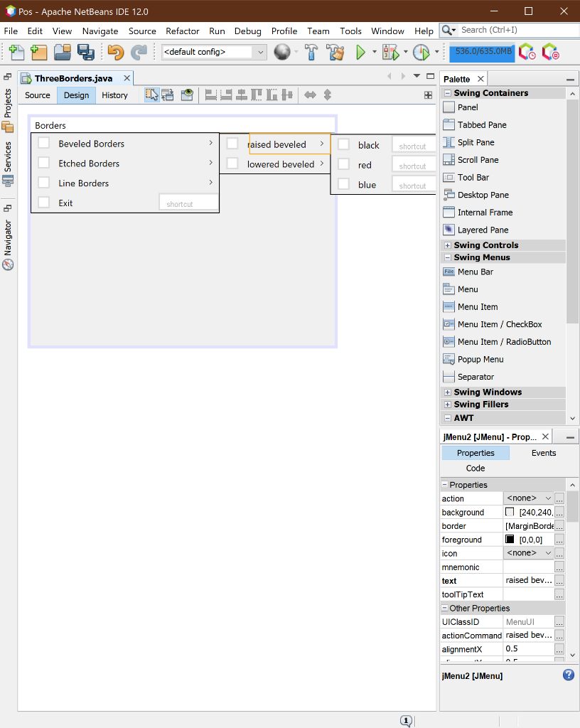
Task: Run the project with green play icon
Action: coord(360,52)
